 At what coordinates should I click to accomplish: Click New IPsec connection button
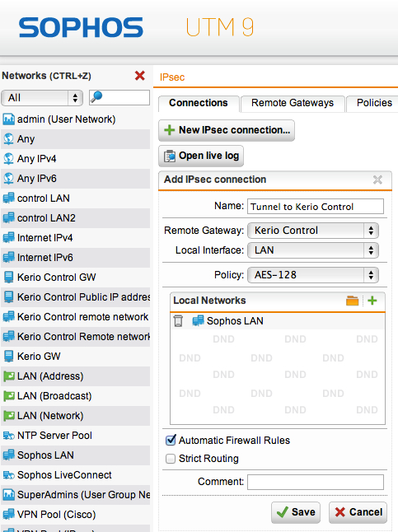[227, 130]
